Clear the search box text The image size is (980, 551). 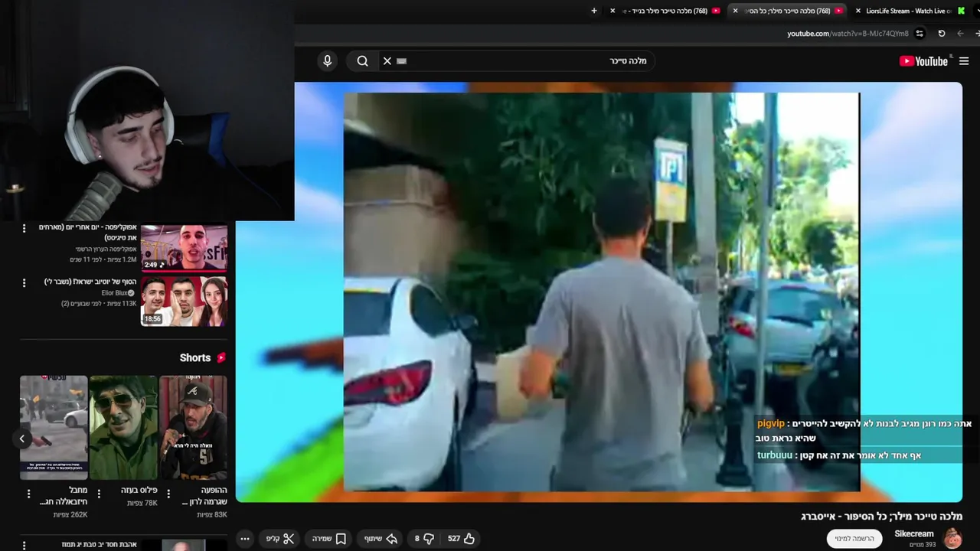pyautogui.click(x=387, y=61)
